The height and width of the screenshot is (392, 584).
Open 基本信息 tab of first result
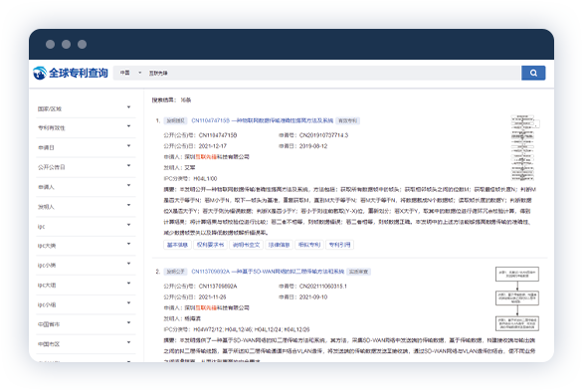click(177, 245)
